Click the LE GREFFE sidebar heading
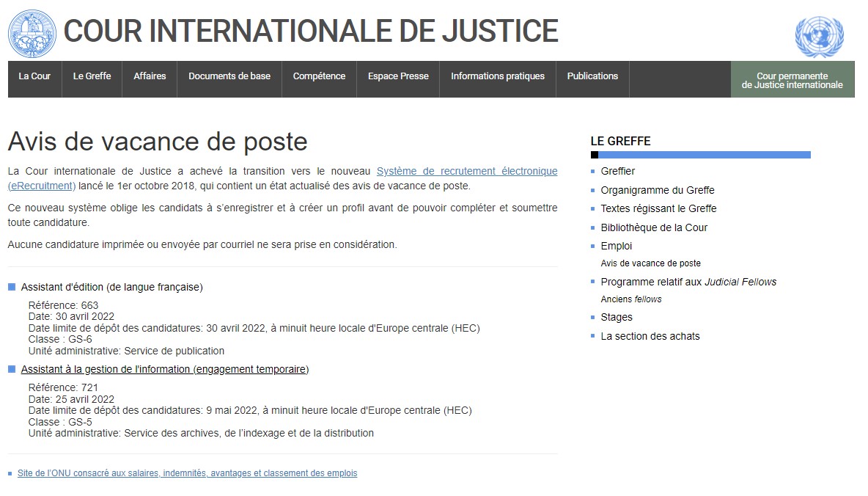The image size is (868, 496). pos(620,142)
